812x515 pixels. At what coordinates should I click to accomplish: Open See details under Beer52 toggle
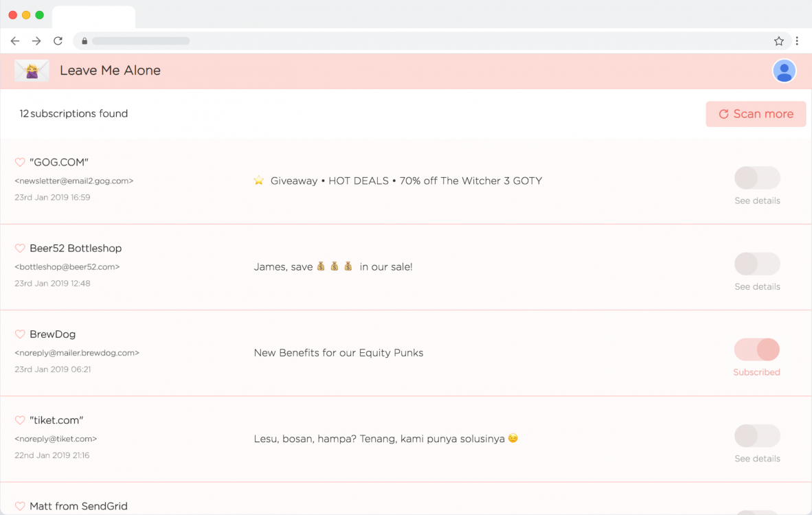[x=757, y=287]
